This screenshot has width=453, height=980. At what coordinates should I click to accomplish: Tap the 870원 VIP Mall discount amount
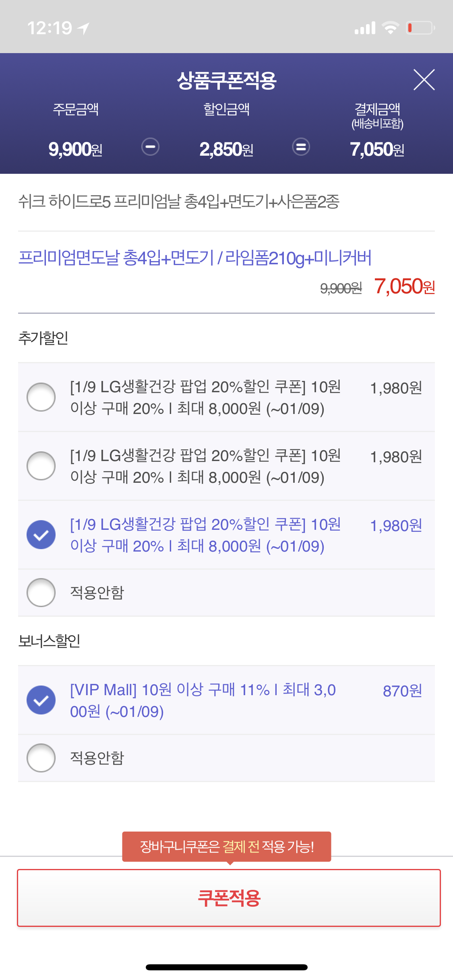coord(402,691)
